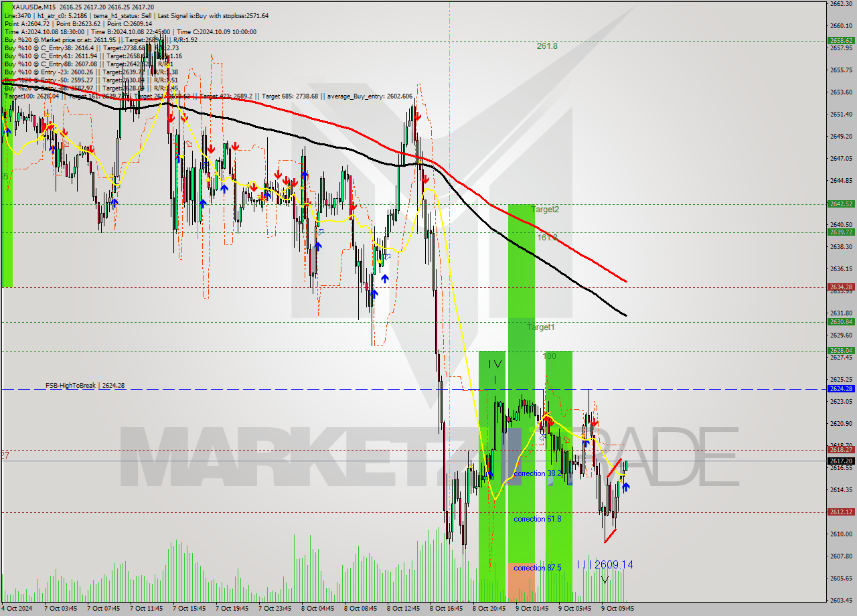This screenshot has width=857, height=616.
Task: Click the 7 Oct 03:45 time label
Action: 60,609
